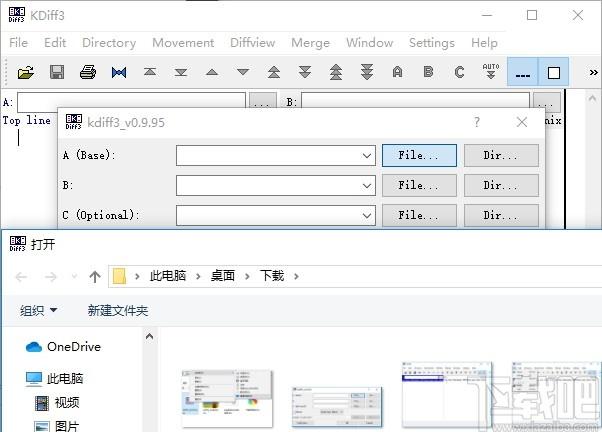Select the context menu screenshot thumbnail

coord(227,399)
